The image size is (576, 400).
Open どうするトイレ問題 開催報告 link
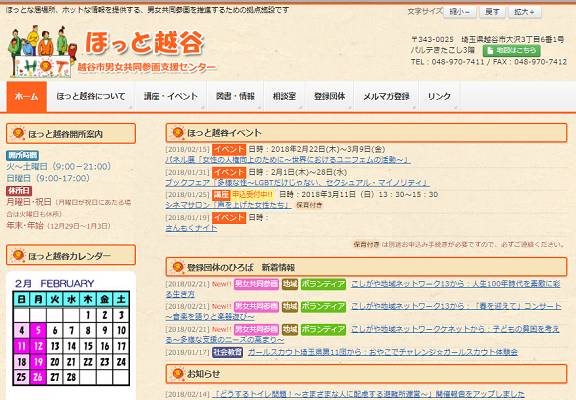[368, 394]
